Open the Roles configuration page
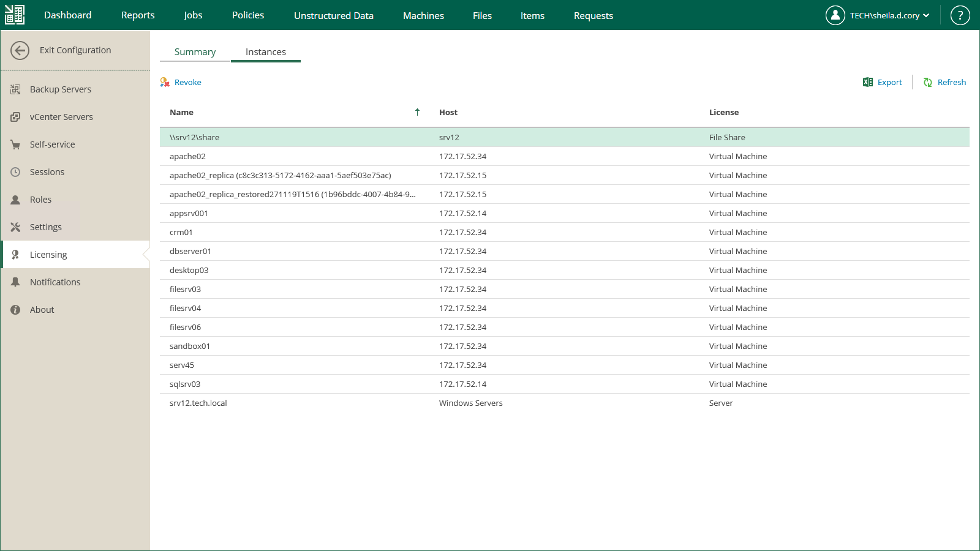 coord(40,200)
